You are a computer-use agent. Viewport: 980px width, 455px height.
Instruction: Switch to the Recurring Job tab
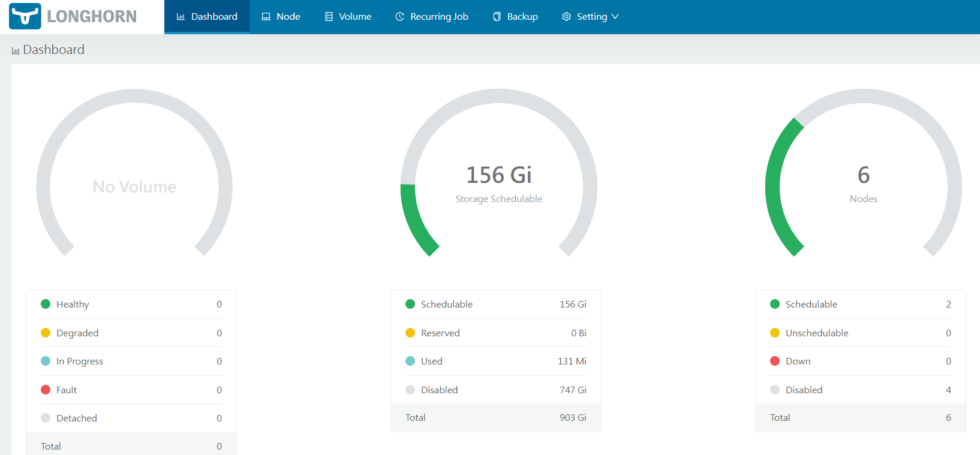pos(432,17)
